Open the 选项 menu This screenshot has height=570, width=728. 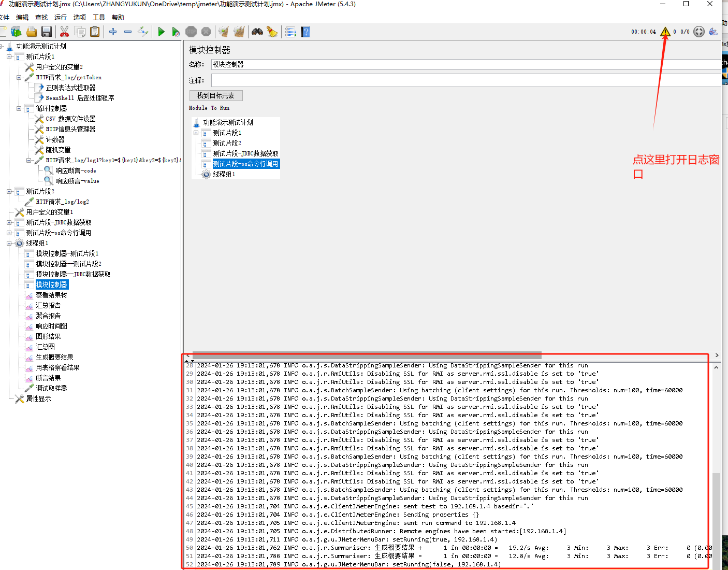pos(80,18)
